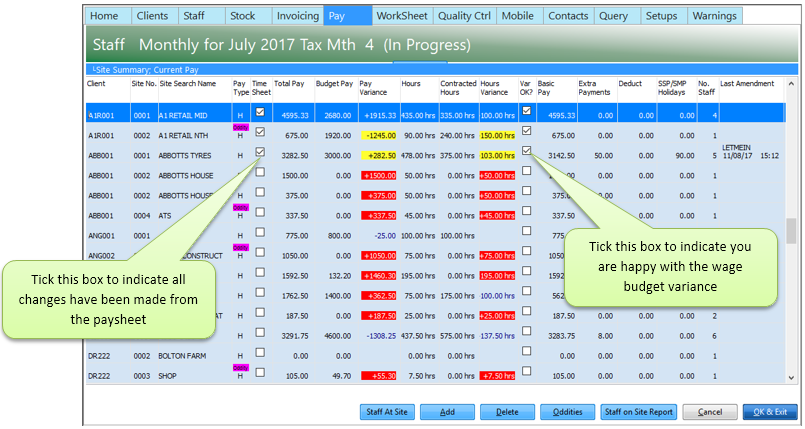
Task: Click the Cancel button
Action: [x=710, y=412]
